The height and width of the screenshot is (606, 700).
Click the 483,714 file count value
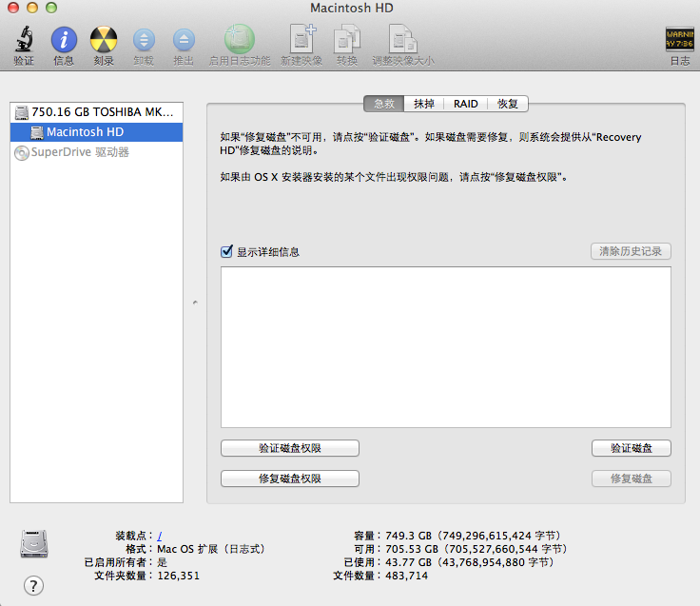pyautogui.click(x=407, y=576)
